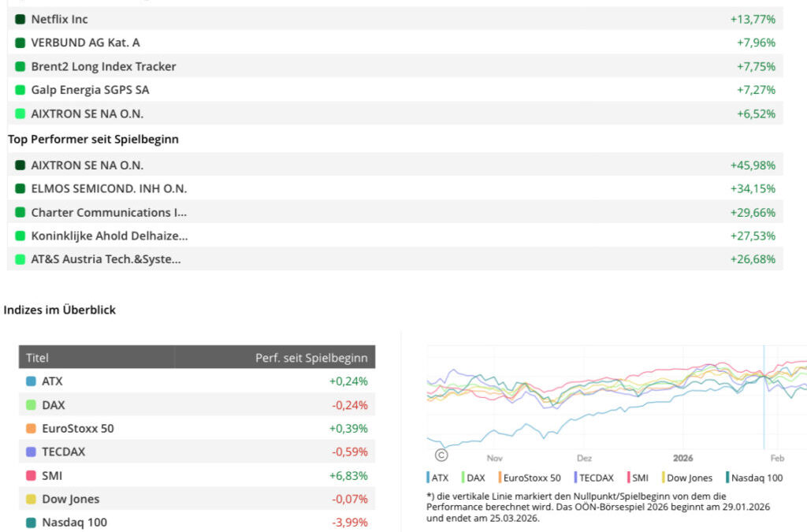807x532 pixels.
Task: Toggle the Nasdaq 100 series in the chart legend
Action: 754,478
